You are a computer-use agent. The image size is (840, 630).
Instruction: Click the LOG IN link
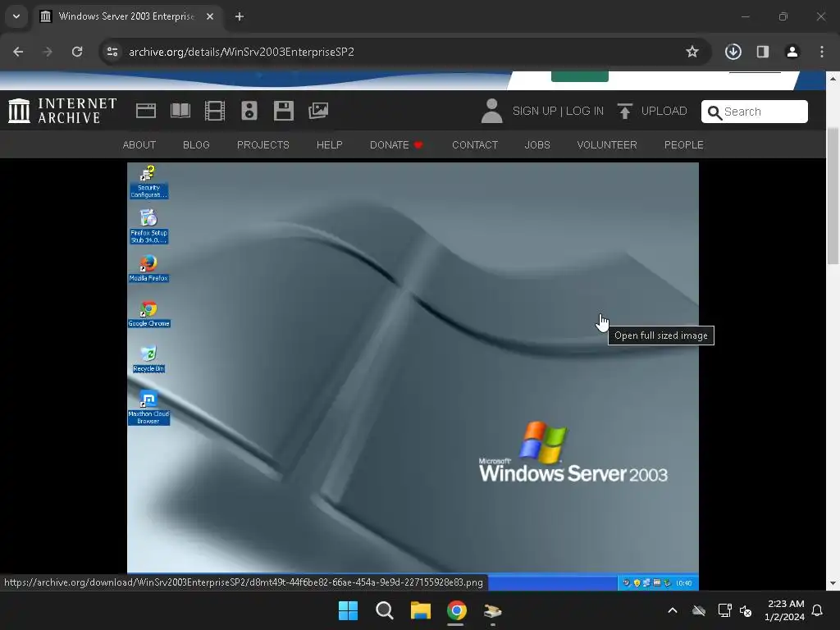tap(584, 111)
